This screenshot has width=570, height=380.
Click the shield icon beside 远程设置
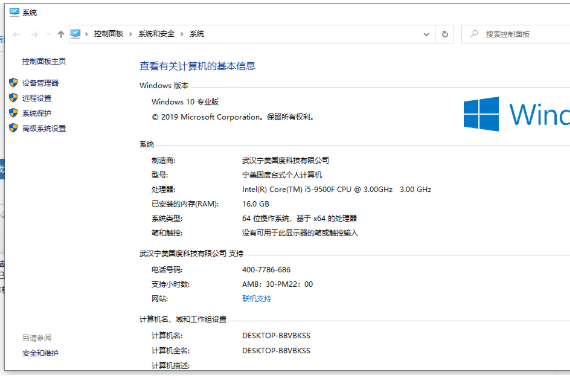click(x=13, y=98)
